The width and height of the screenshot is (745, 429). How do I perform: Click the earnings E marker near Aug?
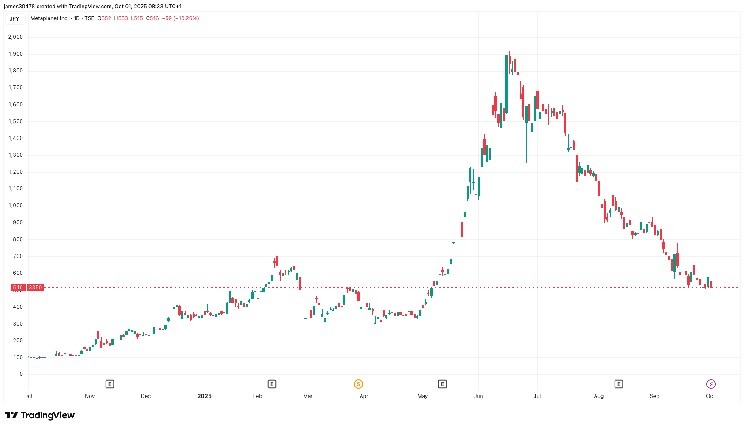pyautogui.click(x=619, y=382)
